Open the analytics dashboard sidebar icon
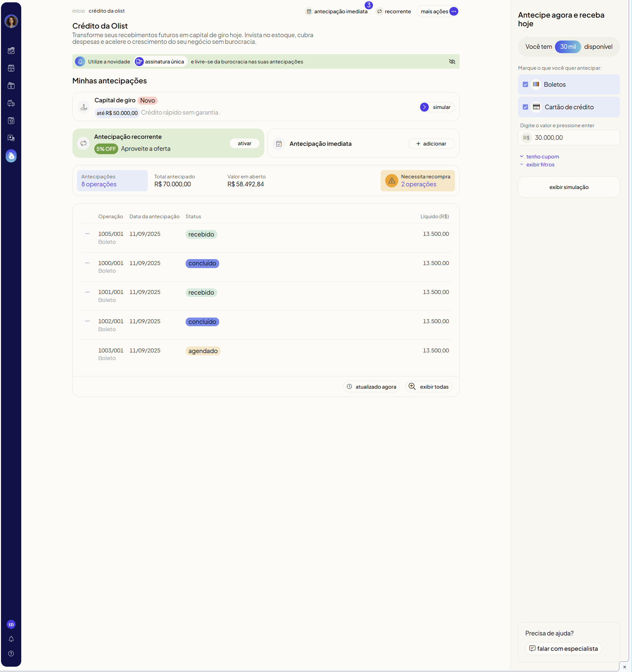632x672 pixels. (11, 51)
